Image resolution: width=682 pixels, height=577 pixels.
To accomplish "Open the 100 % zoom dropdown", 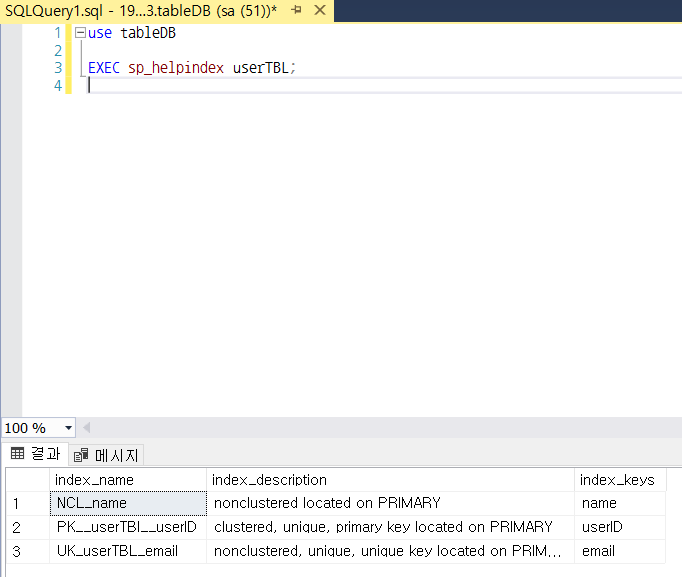I will pyautogui.click(x=68, y=428).
